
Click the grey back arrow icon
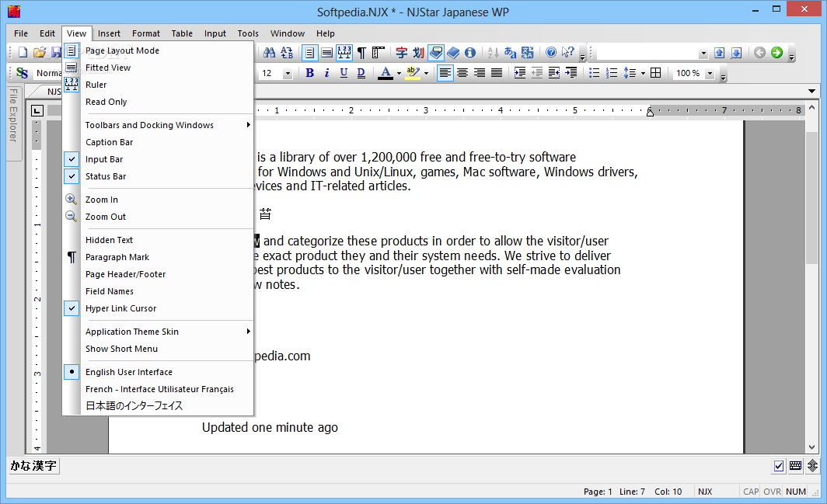pos(759,52)
